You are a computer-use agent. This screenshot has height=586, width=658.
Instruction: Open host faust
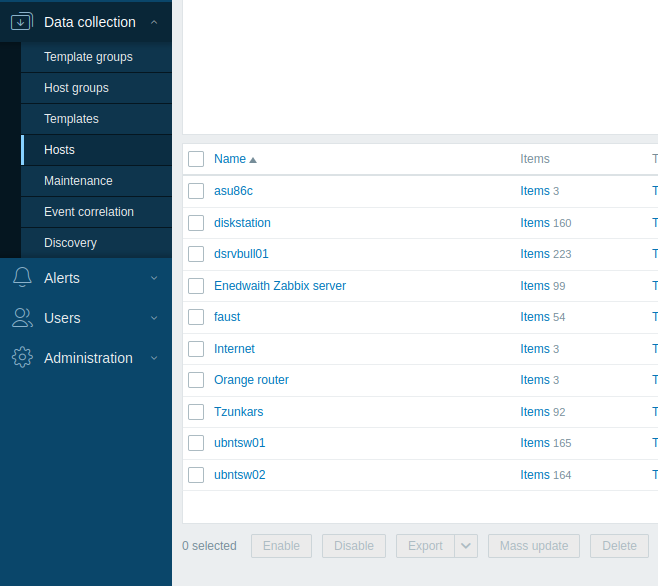[x=227, y=317]
